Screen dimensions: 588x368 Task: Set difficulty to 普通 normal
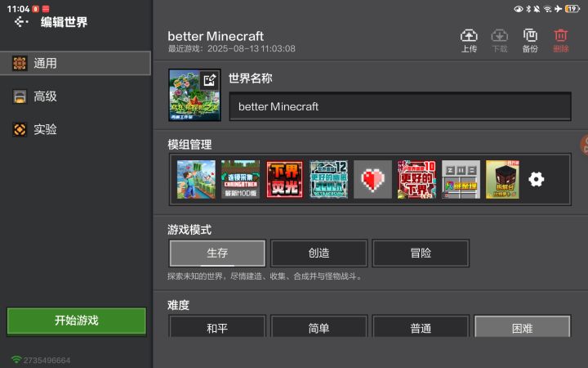click(421, 326)
